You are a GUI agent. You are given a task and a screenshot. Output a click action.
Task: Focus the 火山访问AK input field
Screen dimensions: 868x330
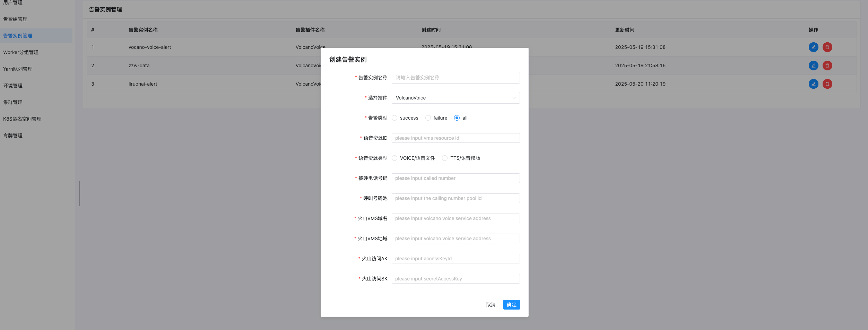(x=455, y=259)
